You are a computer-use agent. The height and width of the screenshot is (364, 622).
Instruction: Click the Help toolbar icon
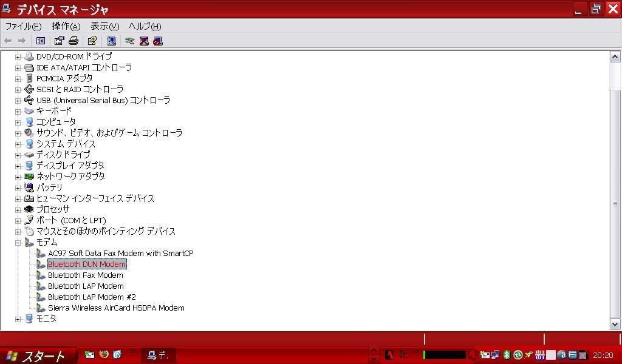point(92,41)
